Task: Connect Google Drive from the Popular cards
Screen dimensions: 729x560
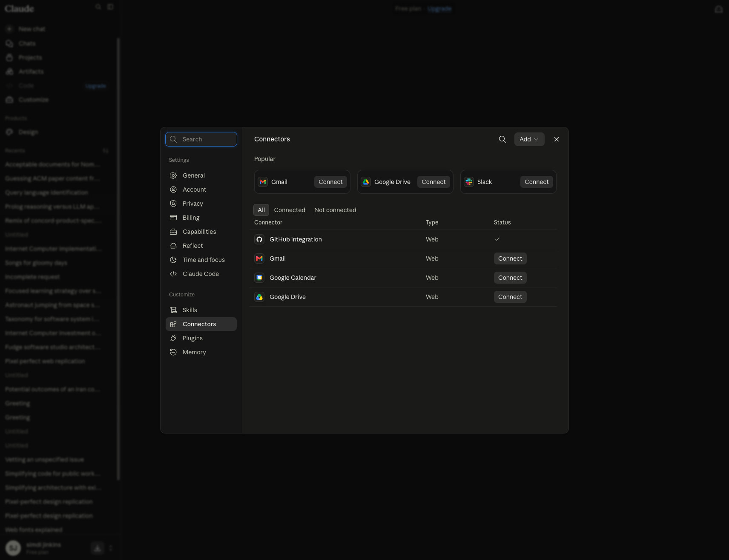Action: pyautogui.click(x=433, y=182)
